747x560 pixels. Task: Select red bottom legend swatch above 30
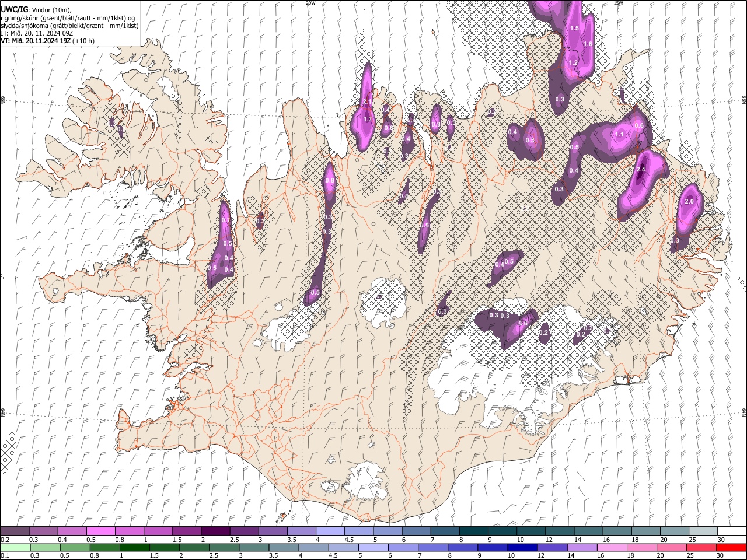pyautogui.click(x=732, y=548)
